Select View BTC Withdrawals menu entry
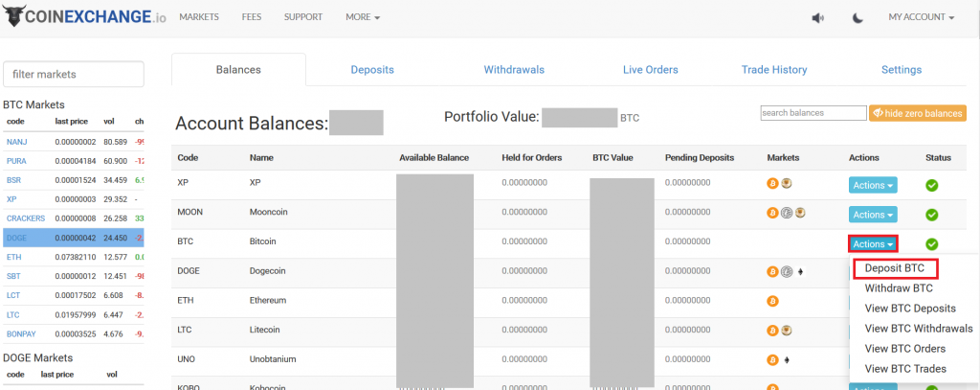Viewport: 980px width, 390px height. pyautogui.click(x=919, y=328)
